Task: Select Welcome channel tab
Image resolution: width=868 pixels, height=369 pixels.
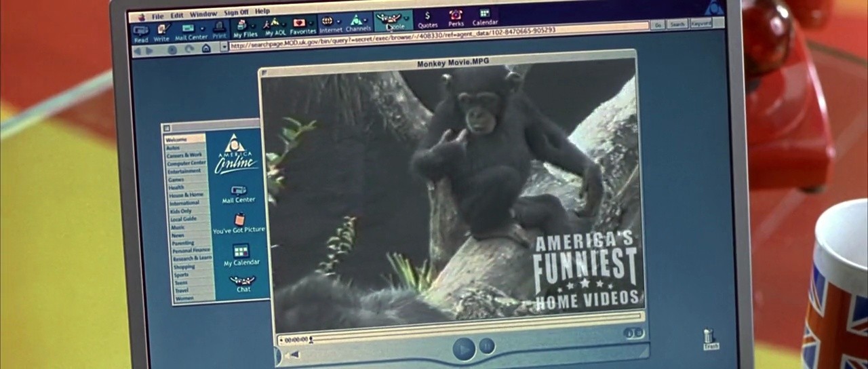Action: 184,139
